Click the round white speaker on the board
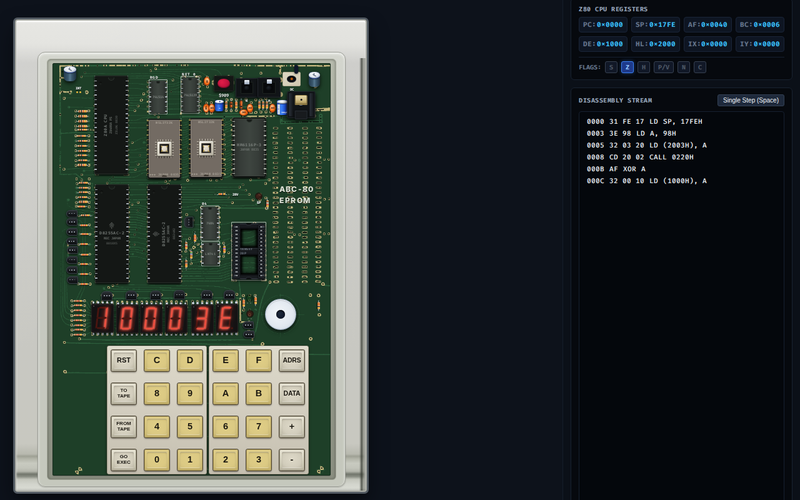Viewport: 800px width, 500px height. [281, 314]
